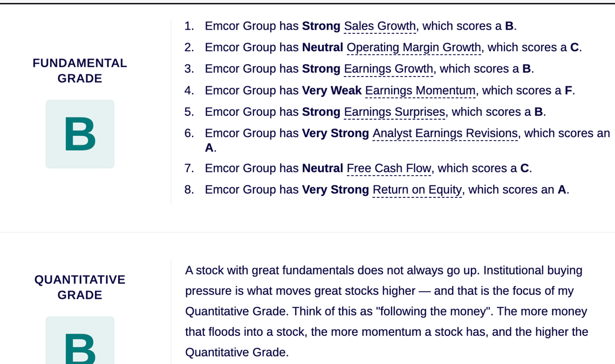Click the bold C score for Operating Margin
Image resolution: width=615 pixels, height=364 pixels.
pyautogui.click(x=575, y=47)
